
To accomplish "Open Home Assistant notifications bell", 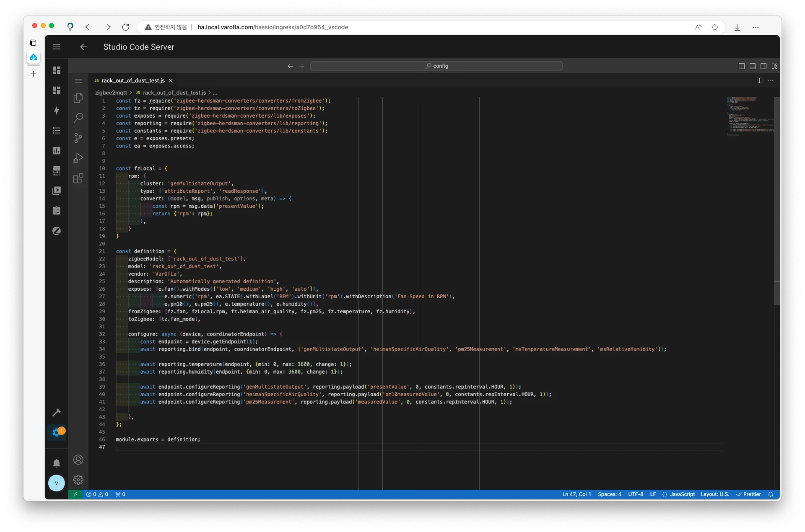I will click(57, 463).
